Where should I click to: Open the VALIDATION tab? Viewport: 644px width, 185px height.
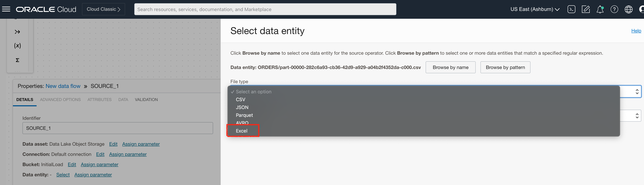[146, 99]
